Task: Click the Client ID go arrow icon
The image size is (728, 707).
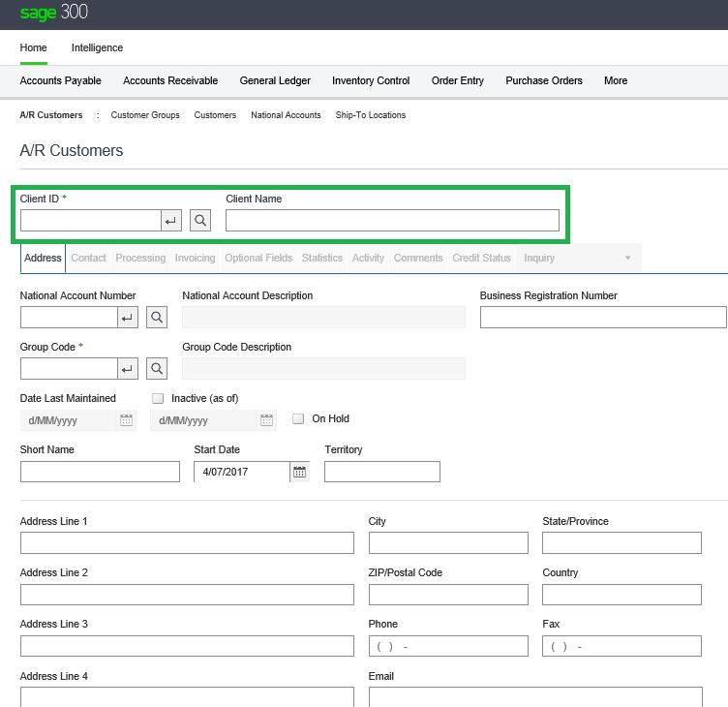Action: [170, 220]
